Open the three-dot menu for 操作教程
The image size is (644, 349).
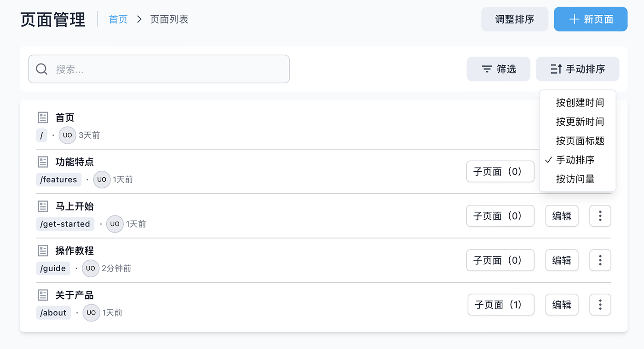600,261
